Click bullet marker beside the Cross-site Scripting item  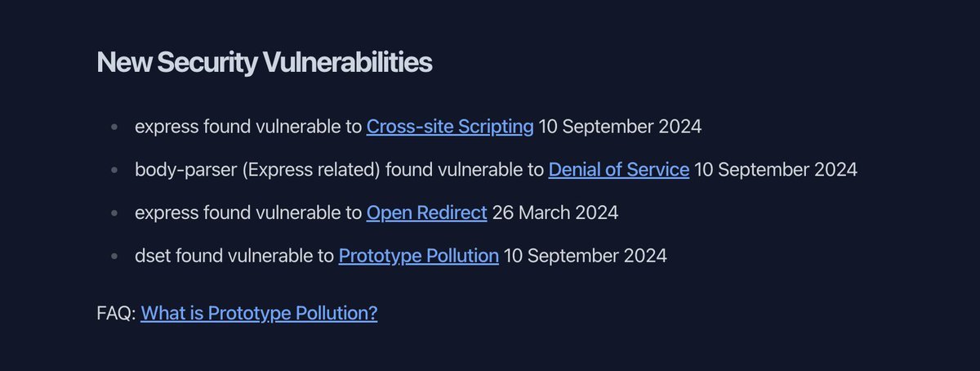(x=114, y=127)
